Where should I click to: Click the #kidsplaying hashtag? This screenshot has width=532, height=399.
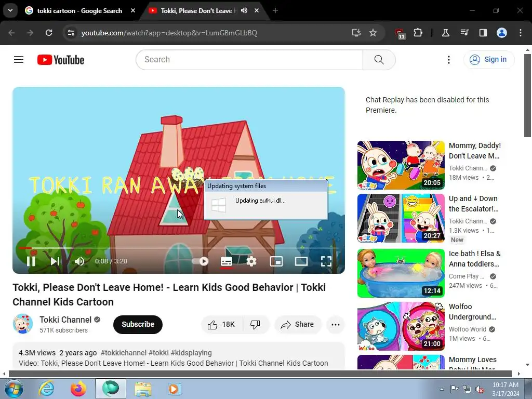coord(191,353)
